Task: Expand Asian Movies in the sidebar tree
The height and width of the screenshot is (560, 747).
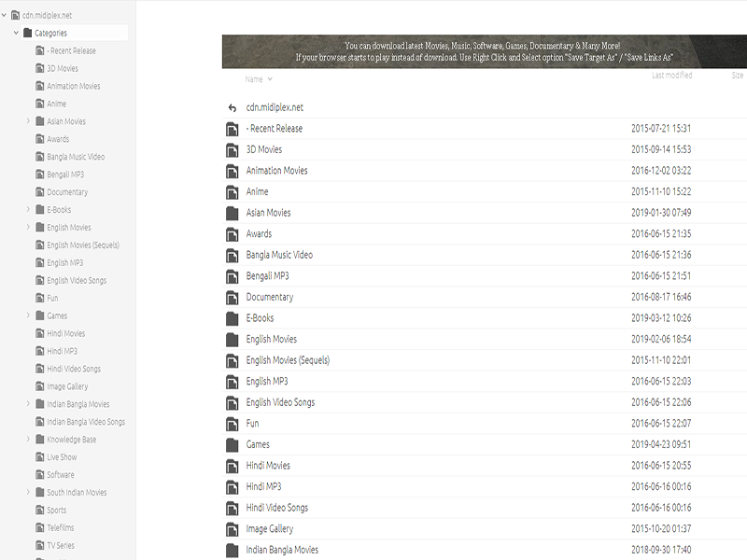Action: (28, 121)
